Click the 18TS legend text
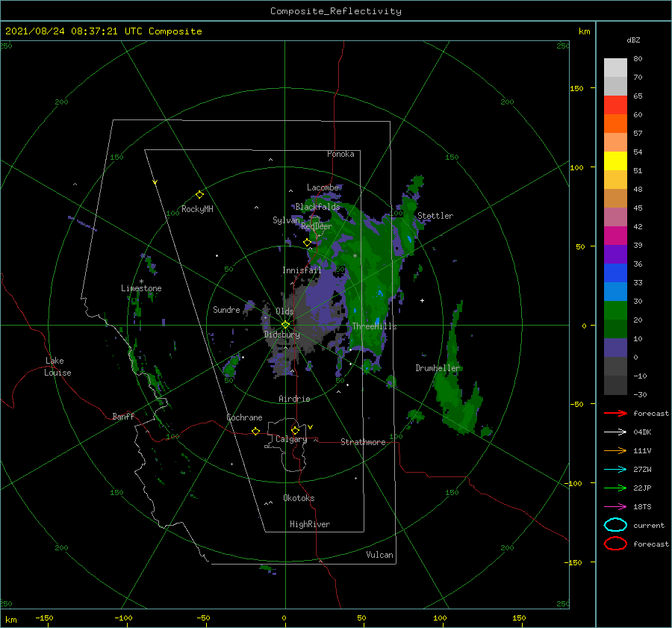This screenshot has width=672, height=628. click(642, 507)
